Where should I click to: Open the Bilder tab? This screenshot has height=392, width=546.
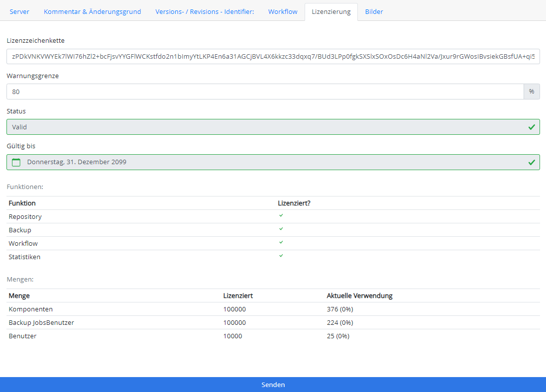374,11
